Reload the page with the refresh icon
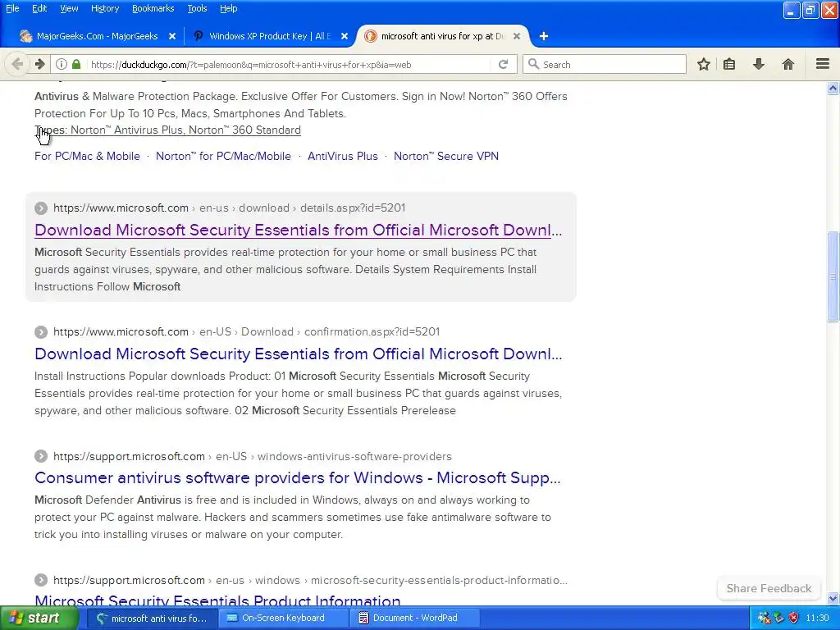840x630 pixels. 503,64
